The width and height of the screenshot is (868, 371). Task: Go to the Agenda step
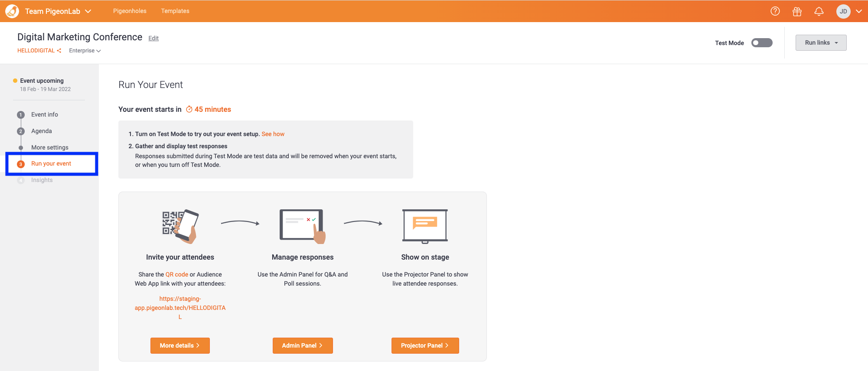click(x=42, y=131)
